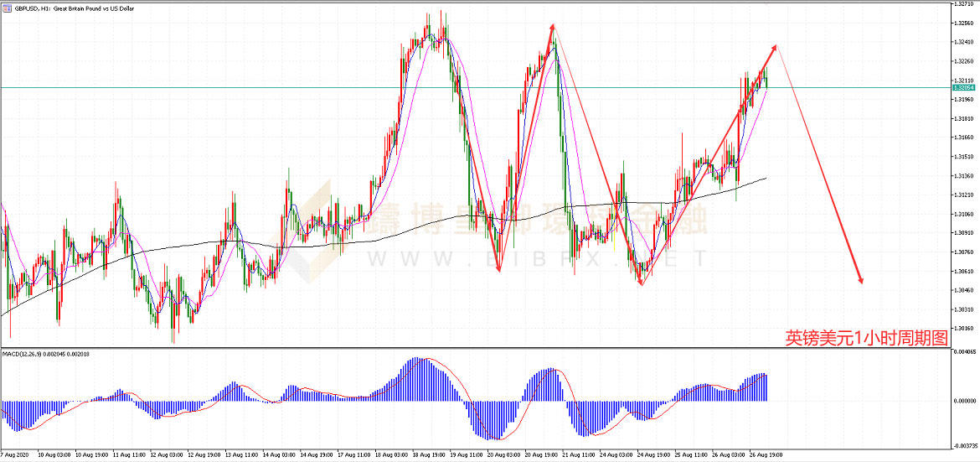
Task: Click the red 英镑美元1小时周期图 annotation text
Action: 866,338
